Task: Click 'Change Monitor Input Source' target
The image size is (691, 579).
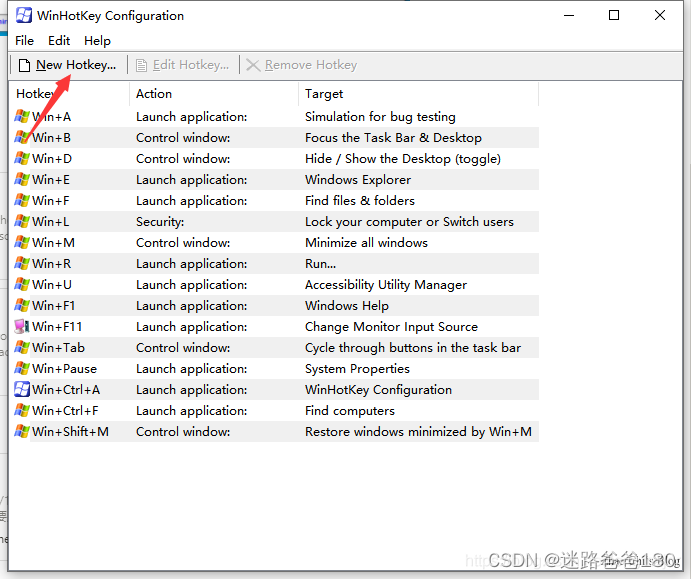Action: click(x=391, y=327)
